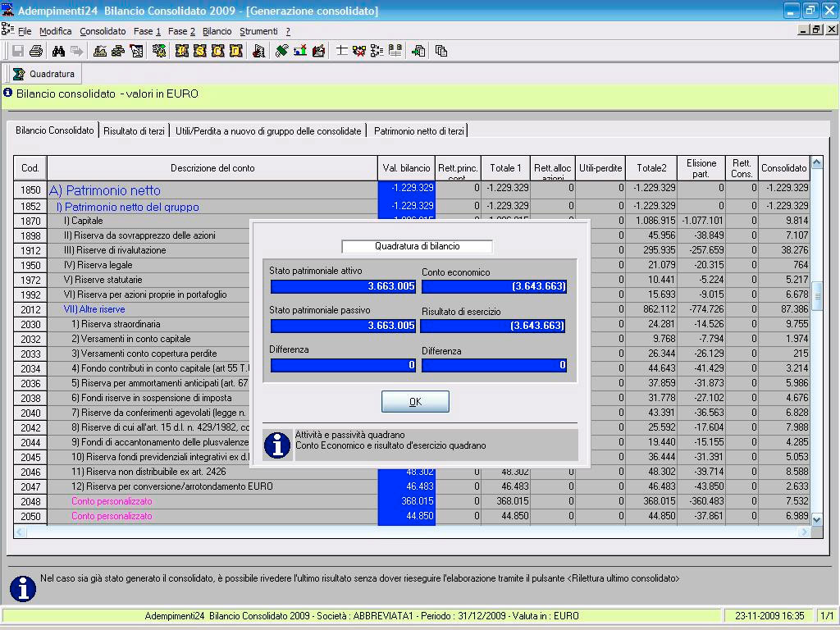Click the Totale2 column header
Viewport: 840px width, 630px height.
651,168
